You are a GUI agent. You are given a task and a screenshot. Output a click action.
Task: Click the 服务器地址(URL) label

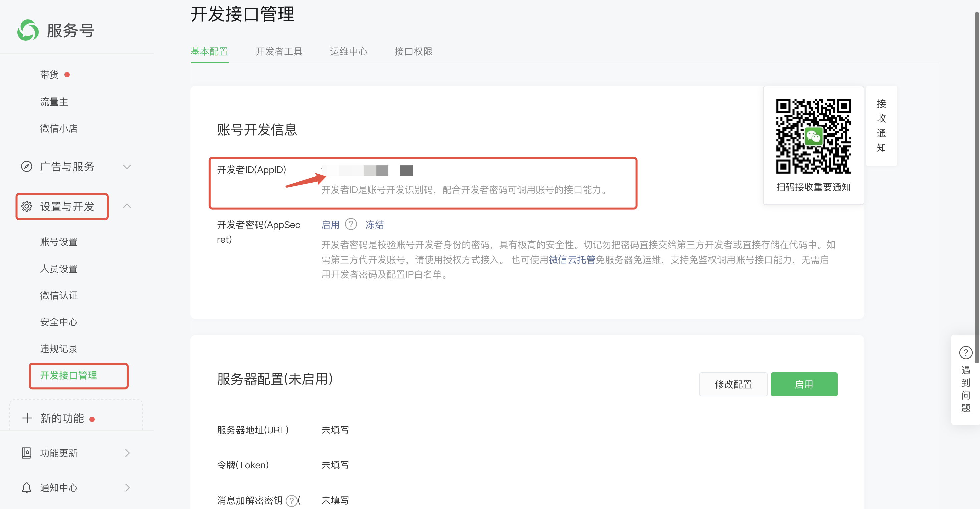pos(253,430)
